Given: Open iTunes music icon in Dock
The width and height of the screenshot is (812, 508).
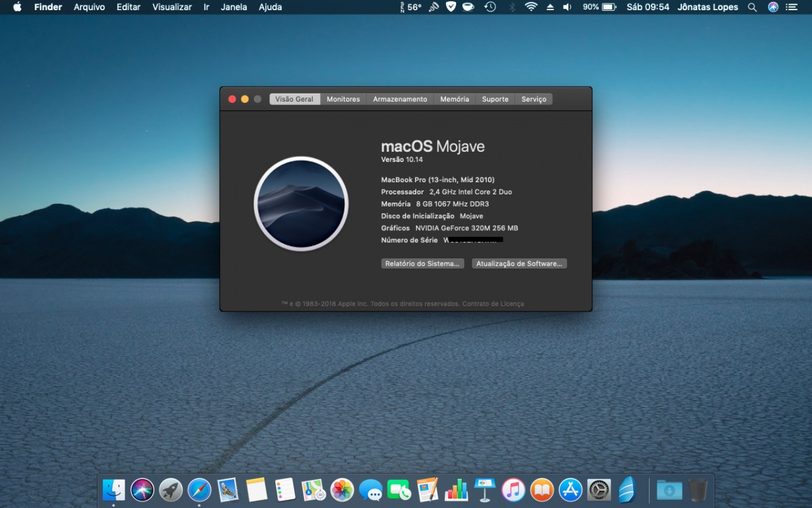Looking at the screenshot, I should [x=514, y=489].
